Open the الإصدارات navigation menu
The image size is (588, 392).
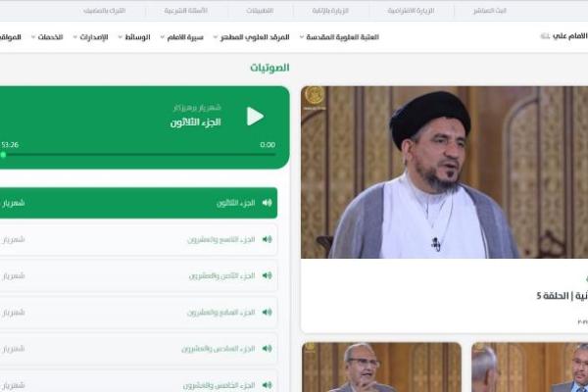point(90,37)
